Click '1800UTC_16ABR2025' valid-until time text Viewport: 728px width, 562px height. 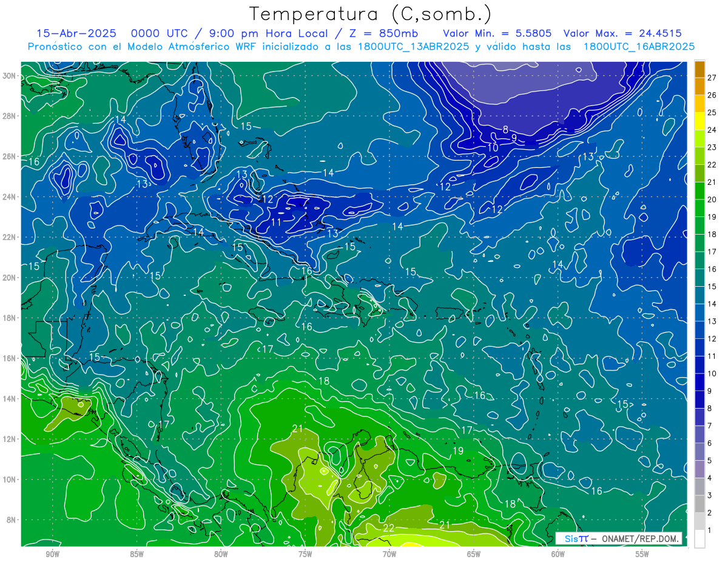(x=638, y=47)
